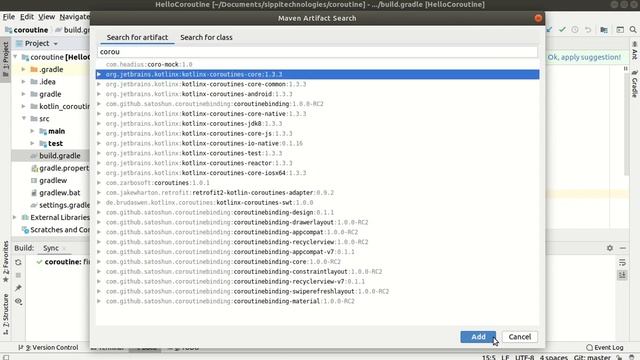Image resolution: width=640 pixels, height=360 pixels.
Task: Select build.gradle in project tree
Action: tap(60, 156)
